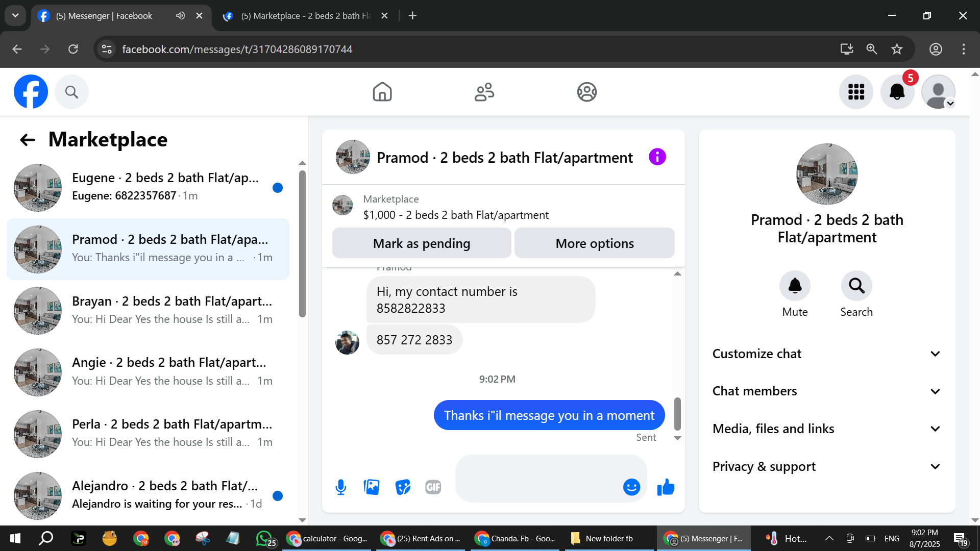The height and width of the screenshot is (551, 980).
Task: Open the Windows Start menu
Action: coord(15,538)
